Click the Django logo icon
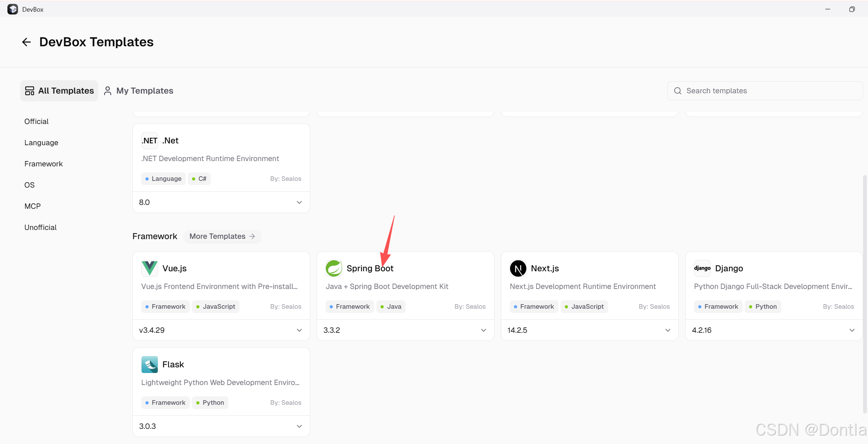 pos(702,268)
